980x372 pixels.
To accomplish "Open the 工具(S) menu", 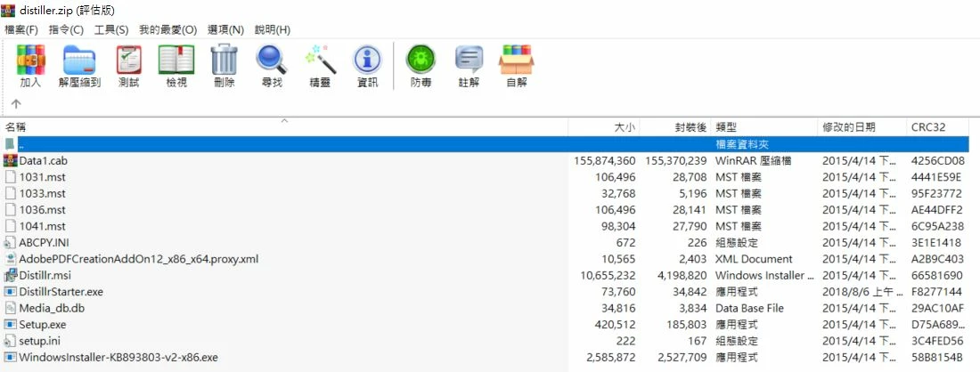I will [111, 29].
